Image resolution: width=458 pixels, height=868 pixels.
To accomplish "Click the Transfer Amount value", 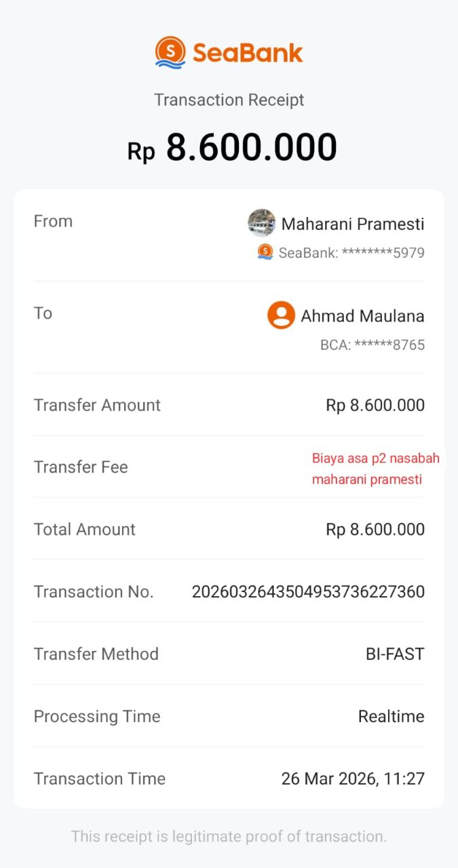I will (x=375, y=406).
